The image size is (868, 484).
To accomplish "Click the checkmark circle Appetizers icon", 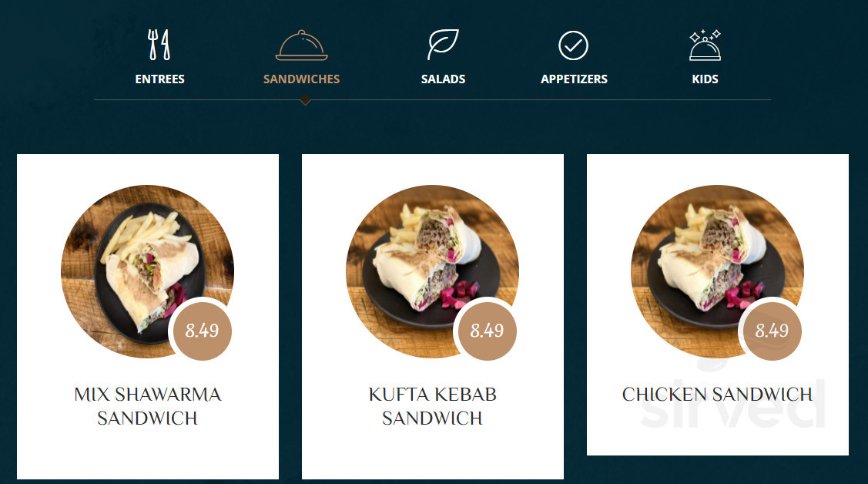I will point(574,45).
